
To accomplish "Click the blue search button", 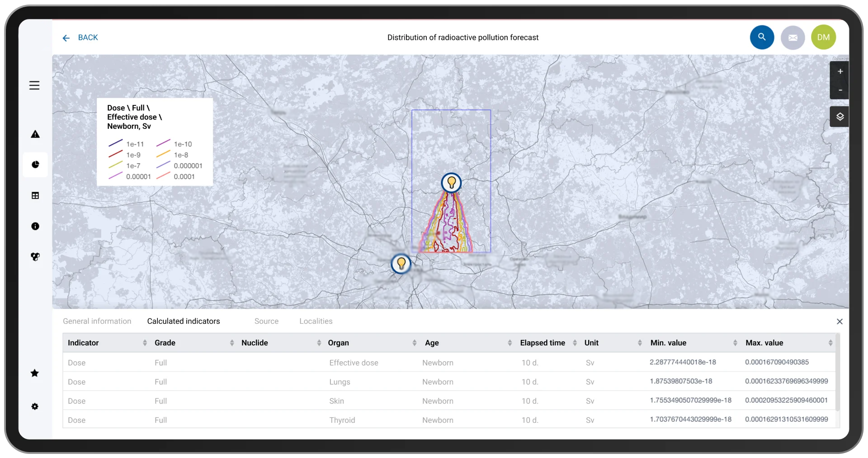I will point(762,37).
